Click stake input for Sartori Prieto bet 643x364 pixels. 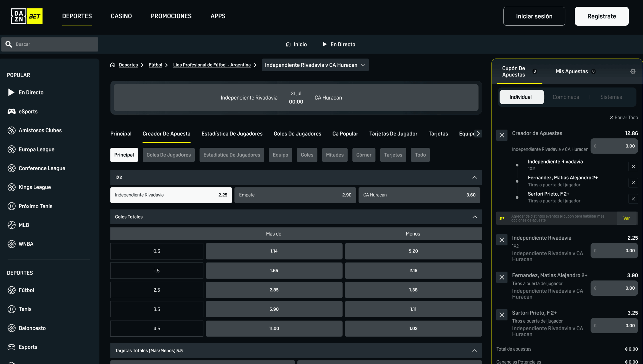click(614, 326)
